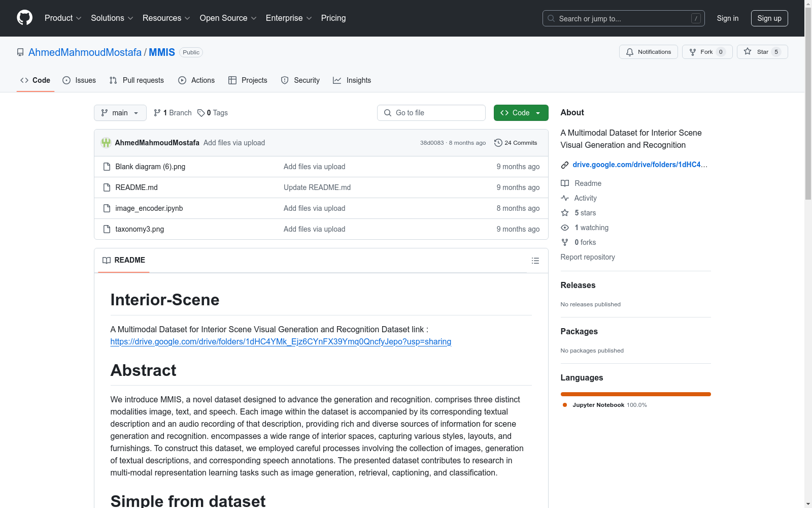Expand the Product menu
The width and height of the screenshot is (812, 508).
click(x=63, y=18)
